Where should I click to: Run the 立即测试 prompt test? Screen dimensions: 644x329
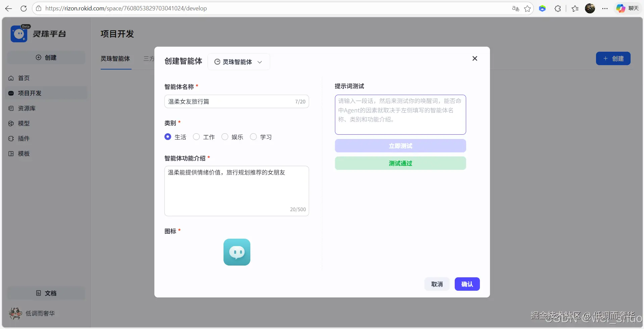(400, 146)
